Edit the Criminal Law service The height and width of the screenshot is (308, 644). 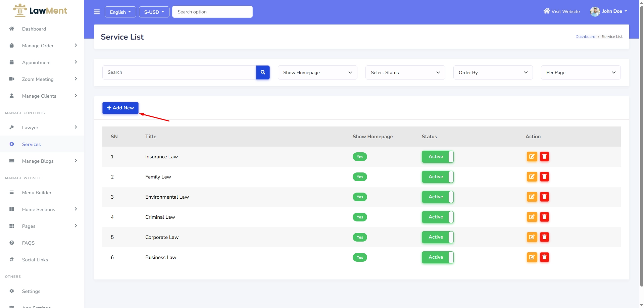pyautogui.click(x=532, y=217)
